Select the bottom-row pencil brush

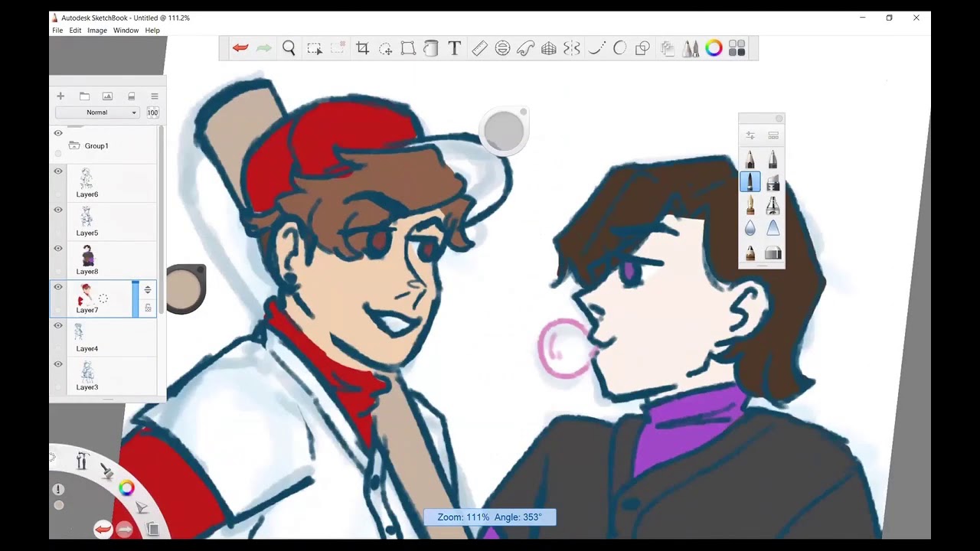pos(750,252)
